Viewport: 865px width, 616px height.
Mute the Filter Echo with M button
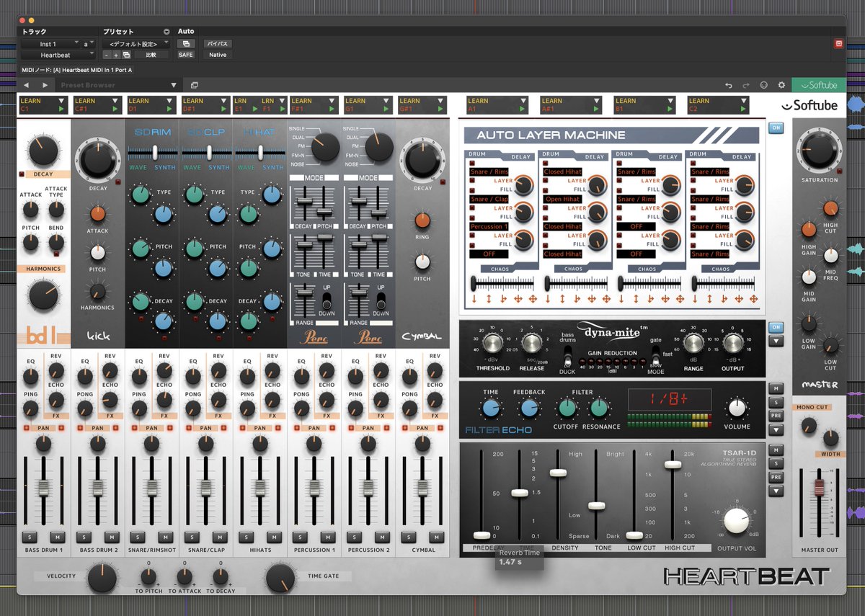(x=776, y=388)
